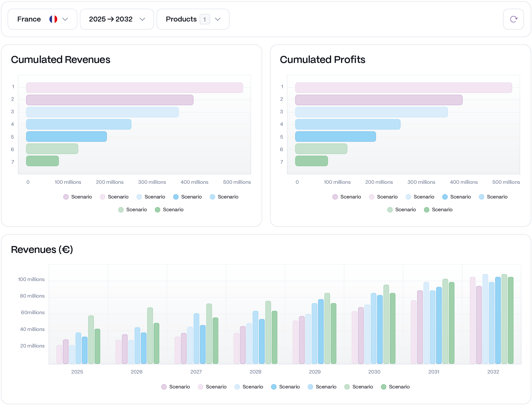This screenshot has height=405, width=532.
Task: Click the light blue Scenario legend dot under Revenues (€)
Action: [310, 387]
